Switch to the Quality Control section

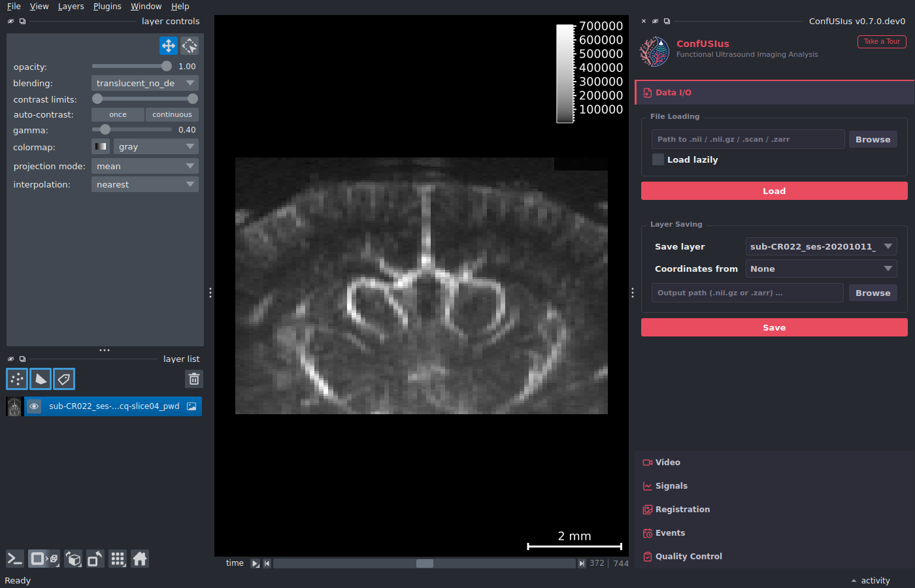[x=689, y=557]
